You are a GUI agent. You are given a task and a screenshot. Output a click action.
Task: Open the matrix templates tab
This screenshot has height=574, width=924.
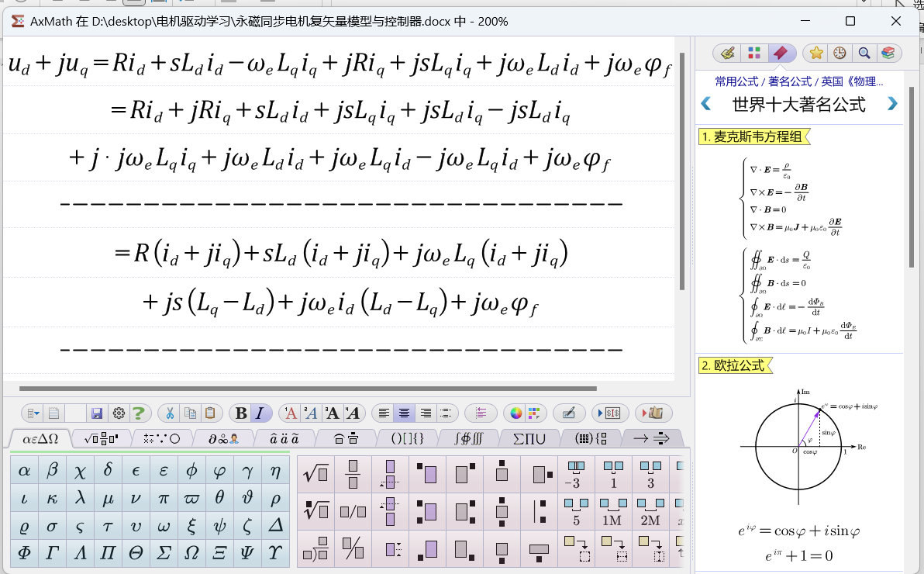click(x=591, y=439)
